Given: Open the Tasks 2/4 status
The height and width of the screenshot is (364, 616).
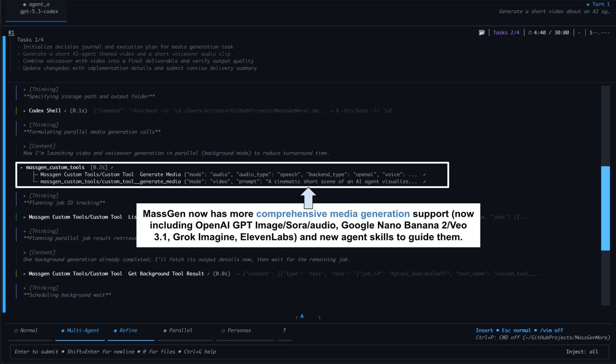Looking at the screenshot, I should pyautogui.click(x=506, y=32).
